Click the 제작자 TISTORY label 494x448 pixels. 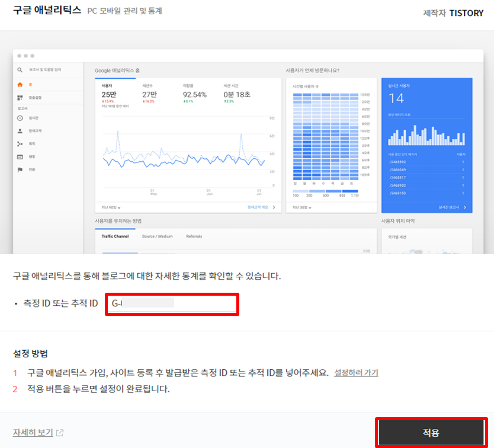tap(453, 13)
